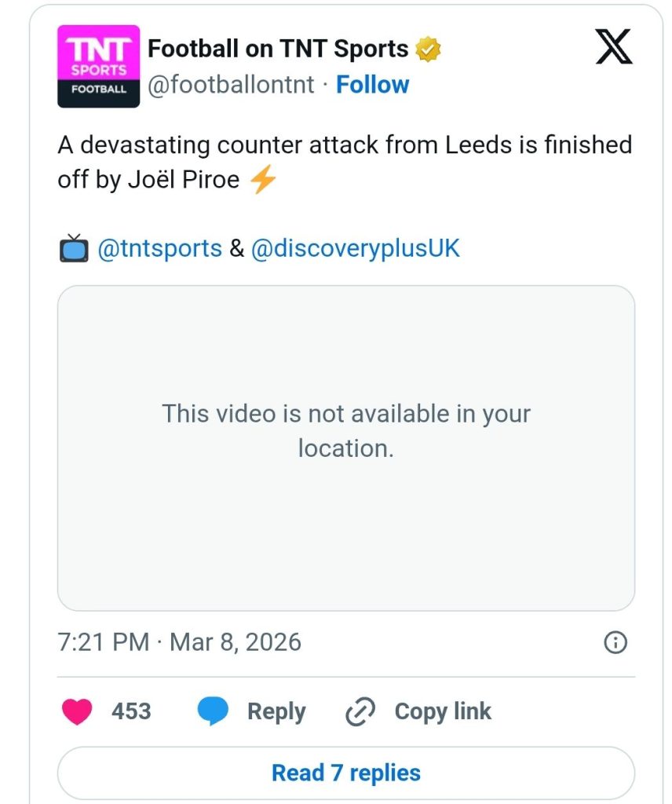Click the television emoji icon
Viewport: 672px width, 804px height.
click(74, 249)
